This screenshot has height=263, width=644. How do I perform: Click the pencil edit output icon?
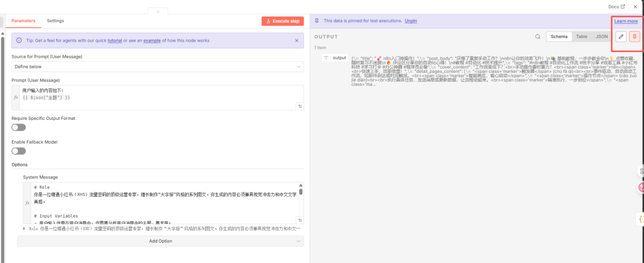pos(621,37)
